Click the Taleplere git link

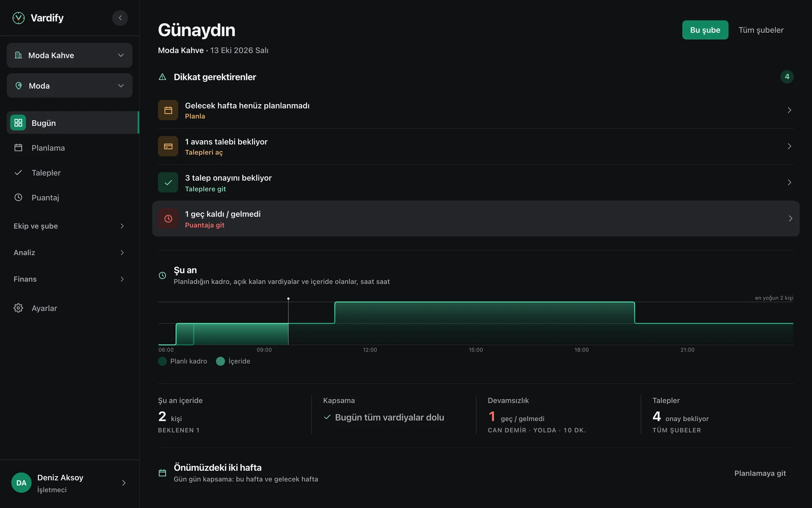tap(206, 189)
